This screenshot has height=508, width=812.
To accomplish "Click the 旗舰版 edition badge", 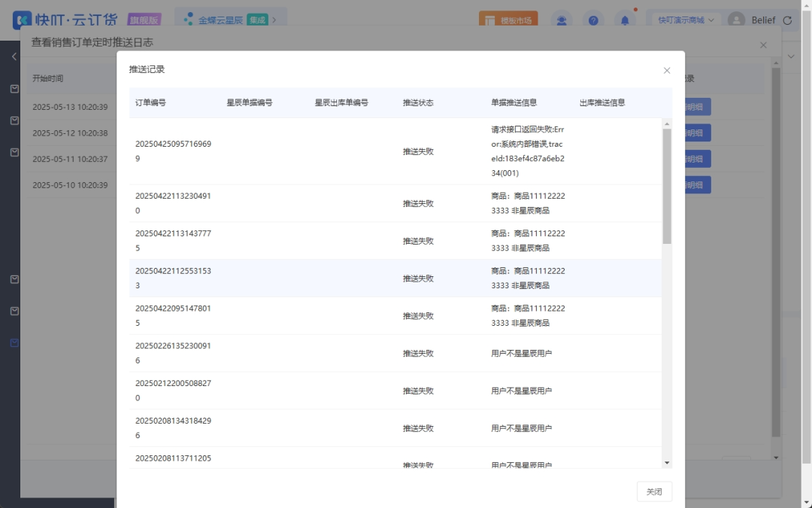I will point(144,20).
